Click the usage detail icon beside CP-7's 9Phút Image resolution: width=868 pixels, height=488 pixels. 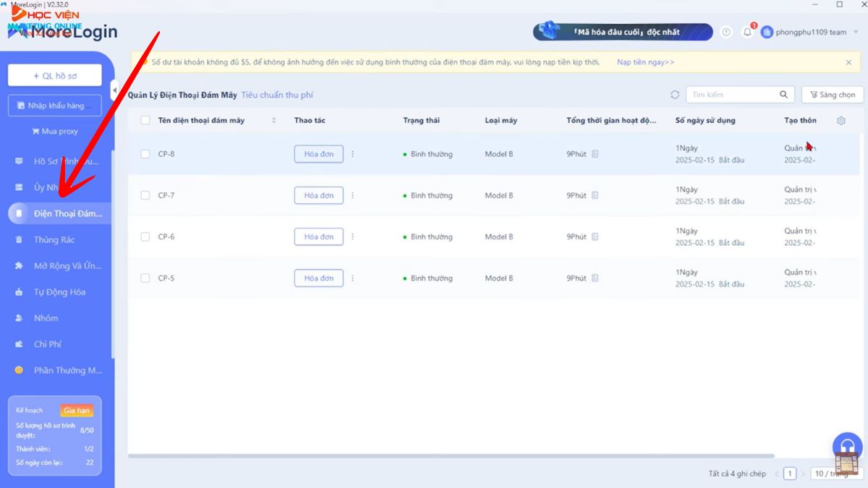(x=595, y=195)
